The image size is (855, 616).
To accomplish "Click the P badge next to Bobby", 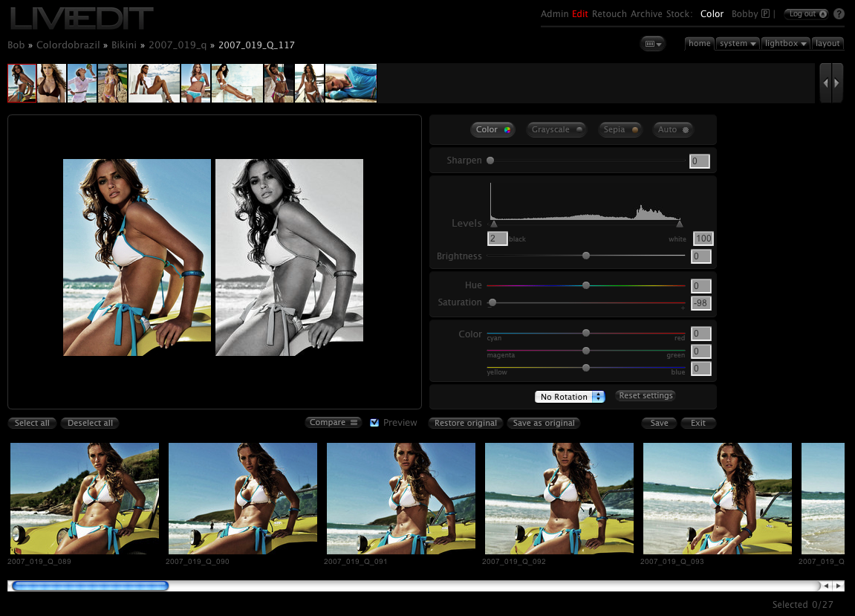I will click(766, 13).
